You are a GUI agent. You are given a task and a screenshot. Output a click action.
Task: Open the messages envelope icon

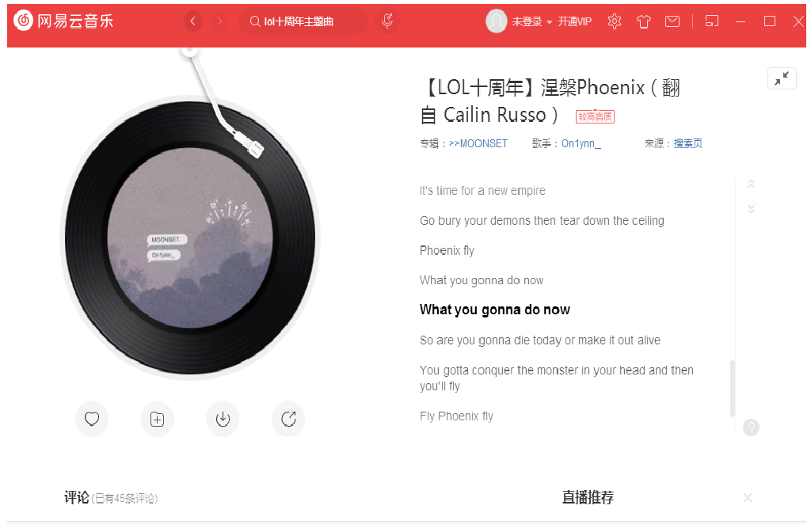pyautogui.click(x=672, y=21)
